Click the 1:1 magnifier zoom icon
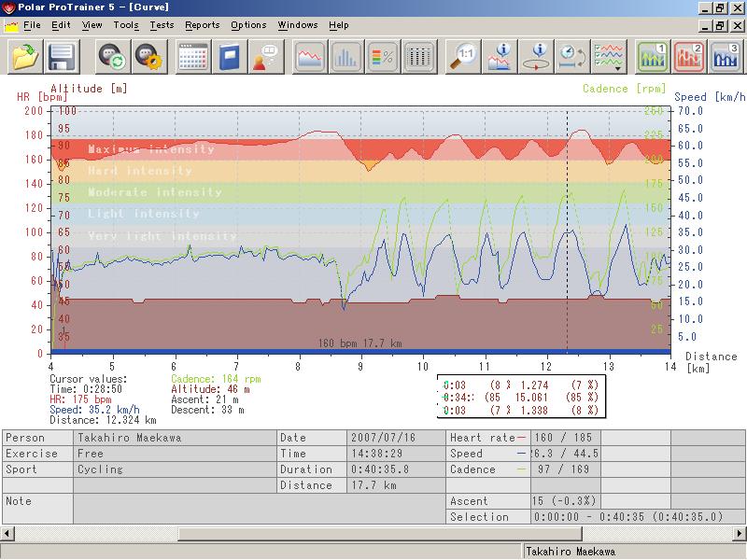 point(462,57)
